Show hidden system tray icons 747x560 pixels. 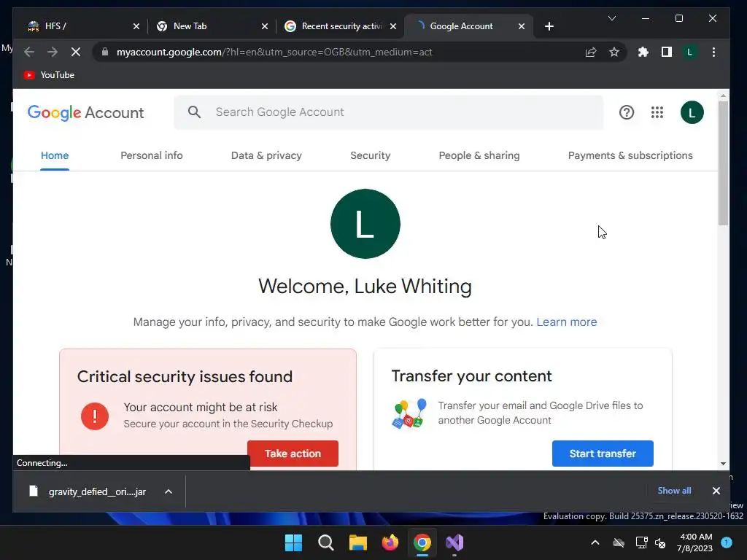595,542
